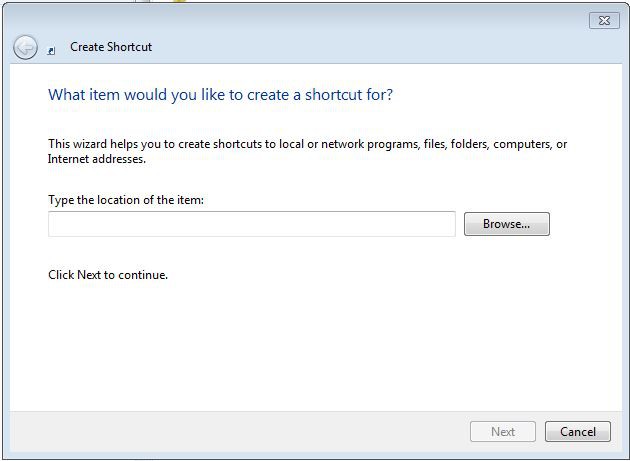Click the words 'network programs' in the description
Screen dimensions: 630x461
[351, 144]
